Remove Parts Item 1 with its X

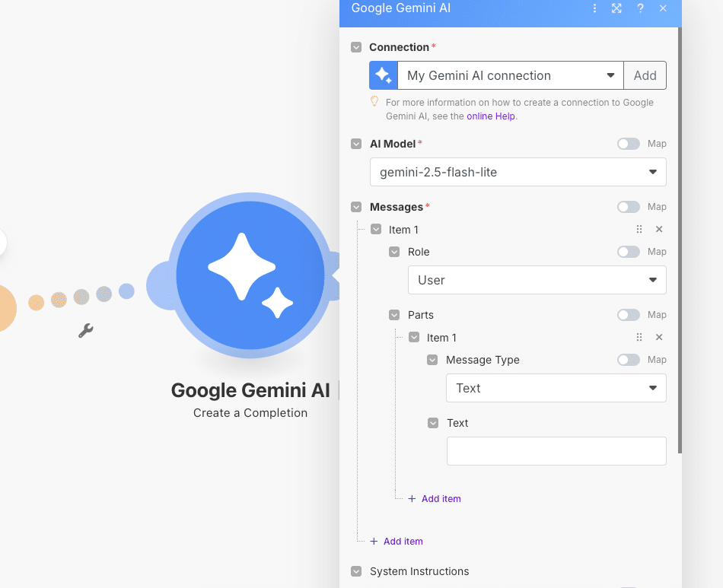point(659,337)
